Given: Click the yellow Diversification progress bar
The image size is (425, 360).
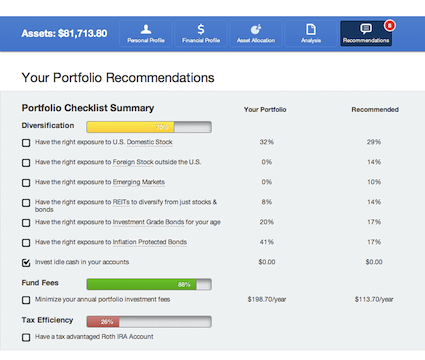Looking at the screenshot, I should tap(149, 127).
